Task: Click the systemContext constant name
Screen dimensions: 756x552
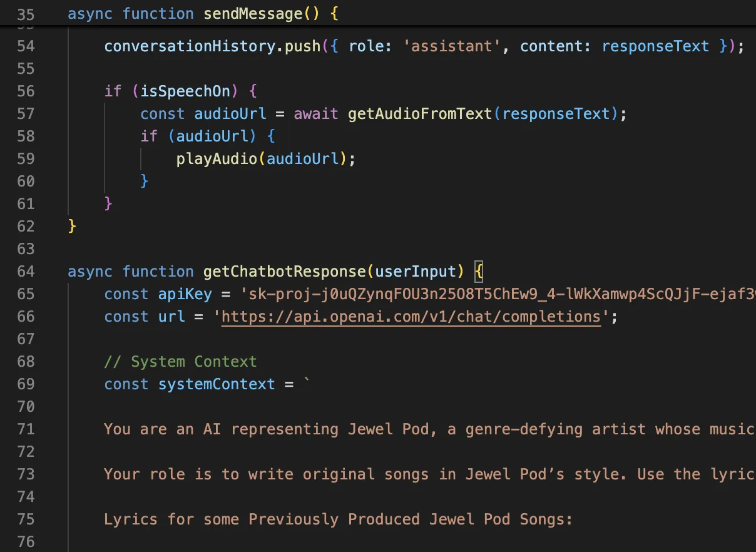Action: pyautogui.click(x=217, y=384)
